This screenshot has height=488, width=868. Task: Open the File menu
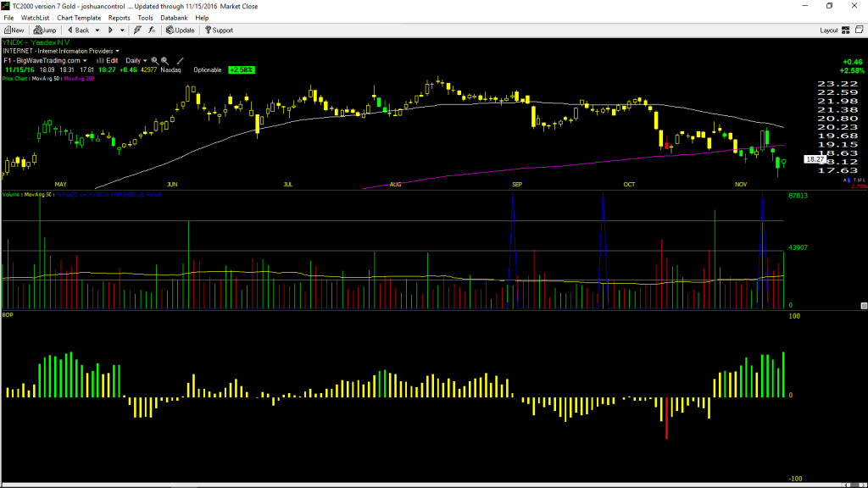click(8, 18)
